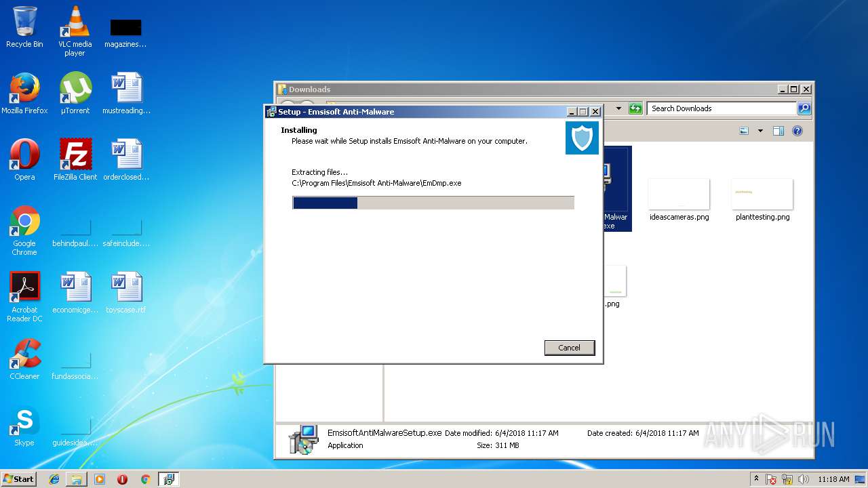Viewport: 868px width, 488px height.
Task: Open Skype desktop shortcut
Action: tap(24, 426)
